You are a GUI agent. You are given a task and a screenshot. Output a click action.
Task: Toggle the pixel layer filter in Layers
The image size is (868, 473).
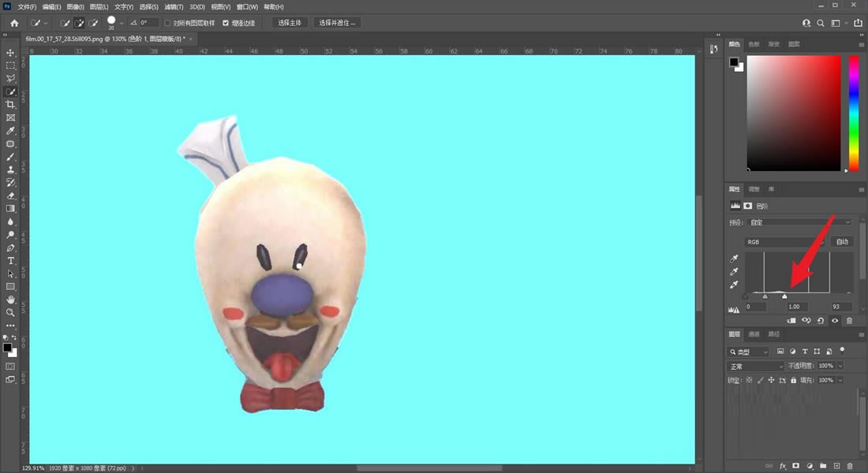point(780,352)
